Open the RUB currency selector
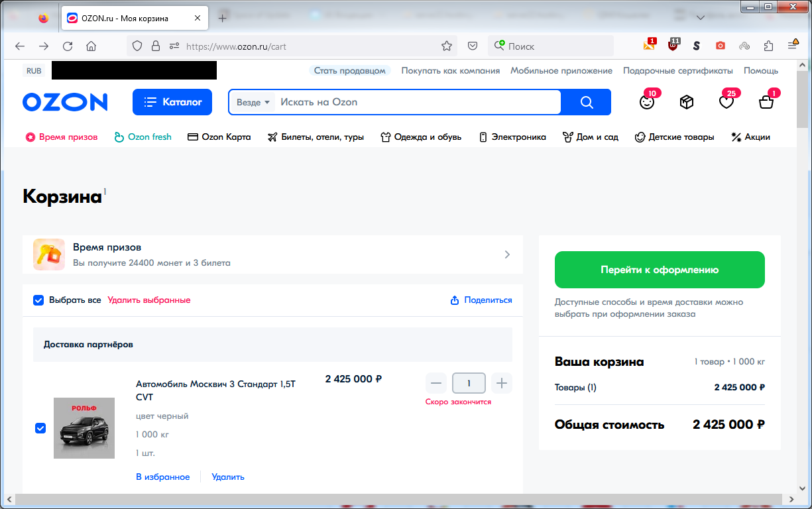This screenshot has height=509, width=812. coord(34,70)
